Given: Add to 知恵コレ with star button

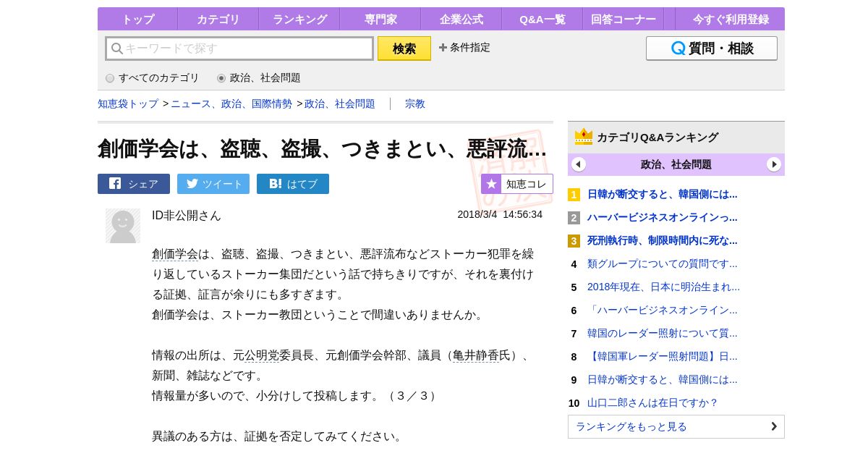Looking at the screenshot, I should [517, 184].
